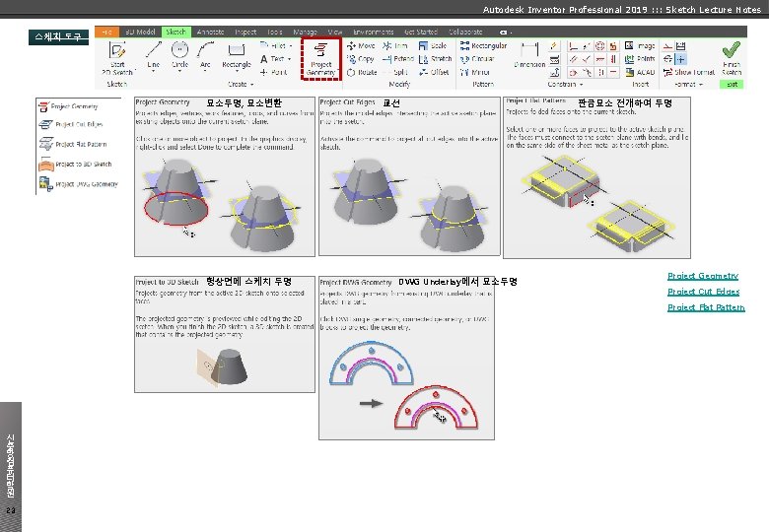Select the Arc drawing tool
Image resolution: width=769 pixels, height=532 pixels.
[x=205, y=54]
